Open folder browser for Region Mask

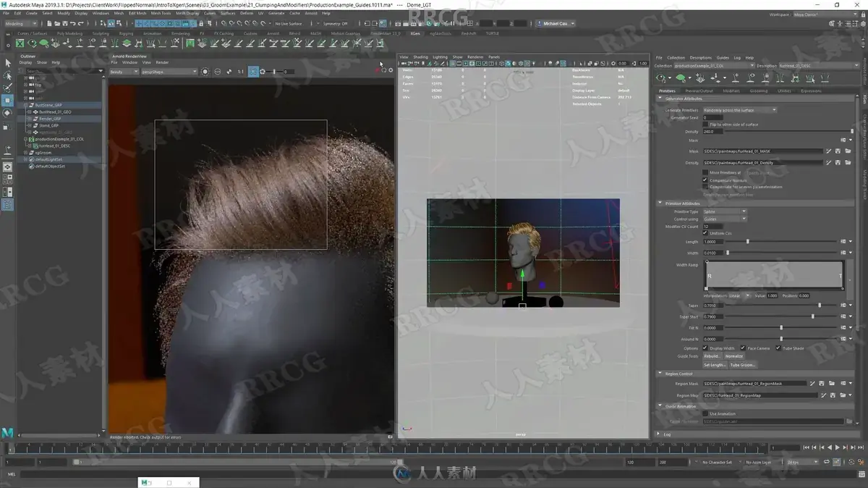coord(831,383)
